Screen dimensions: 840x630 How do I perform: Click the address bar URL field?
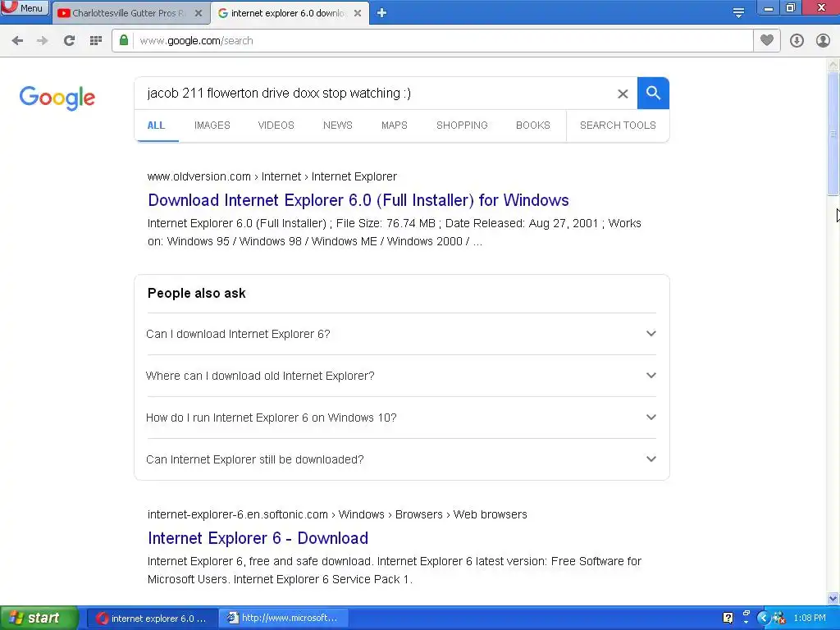pos(442,41)
